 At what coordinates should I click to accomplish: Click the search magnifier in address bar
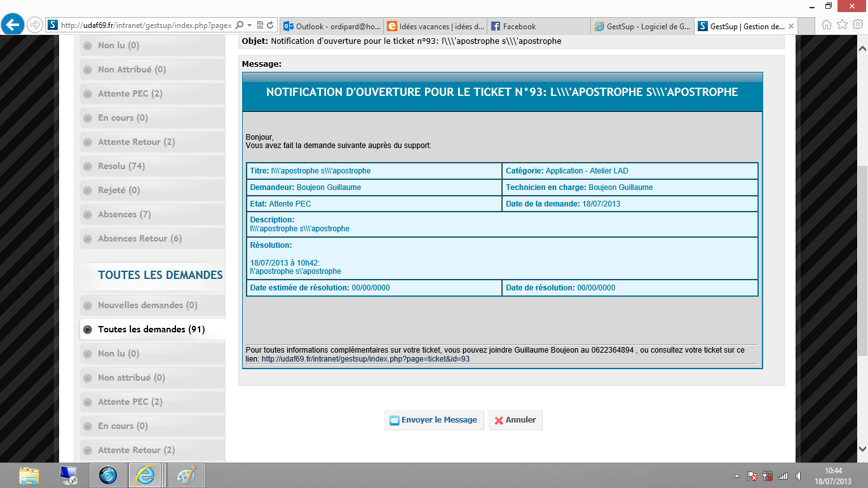pyautogui.click(x=240, y=25)
